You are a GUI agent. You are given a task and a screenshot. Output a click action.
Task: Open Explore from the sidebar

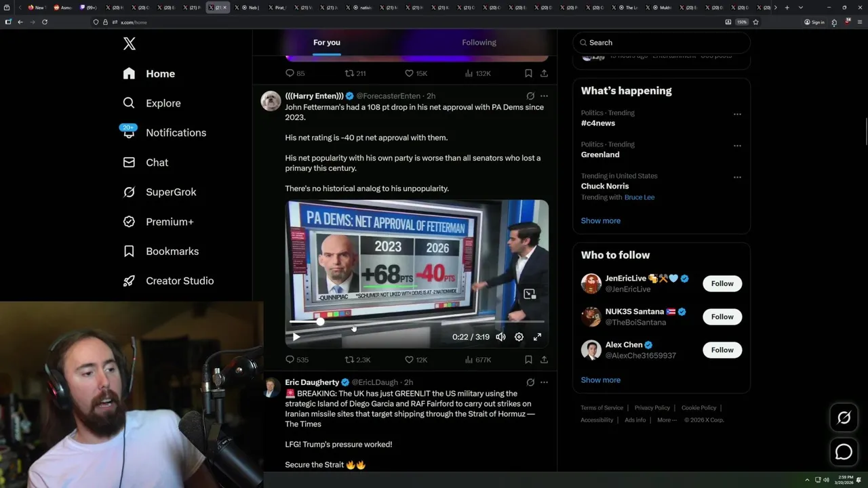click(152, 103)
